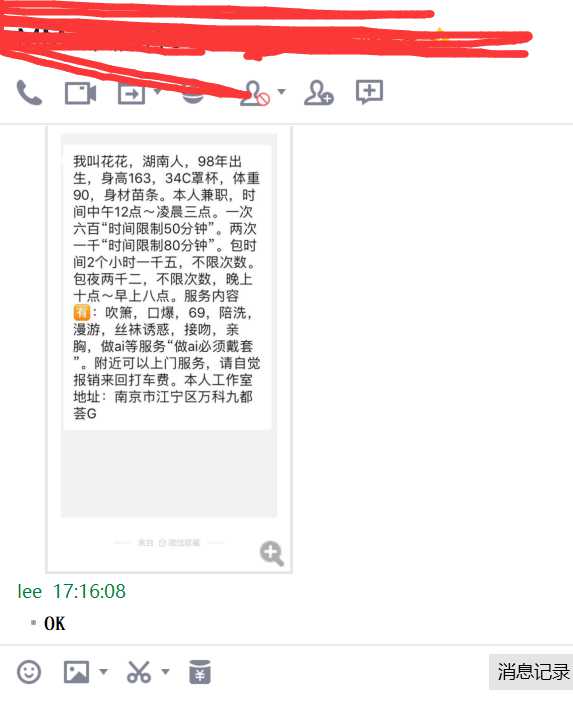Click the screen share arrow-box icon
The width and height of the screenshot is (573, 725).
pyautogui.click(x=131, y=94)
